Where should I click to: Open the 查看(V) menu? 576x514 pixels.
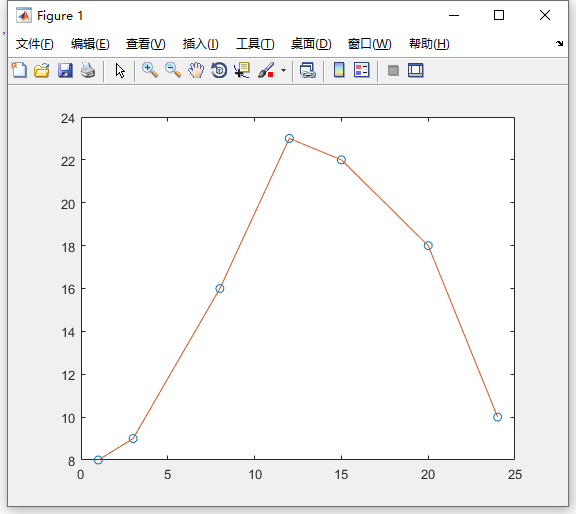145,44
